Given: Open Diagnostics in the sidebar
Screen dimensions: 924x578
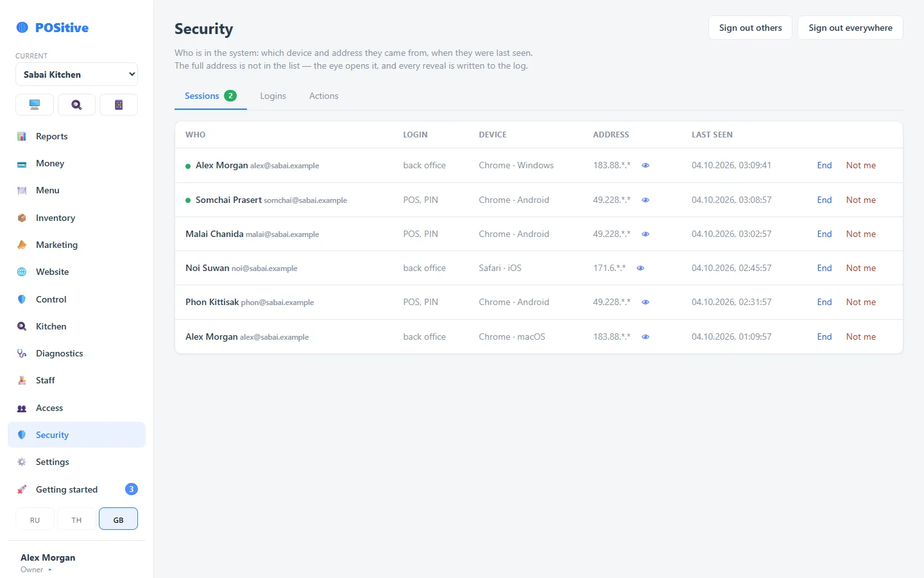Looking at the screenshot, I should [76, 353].
